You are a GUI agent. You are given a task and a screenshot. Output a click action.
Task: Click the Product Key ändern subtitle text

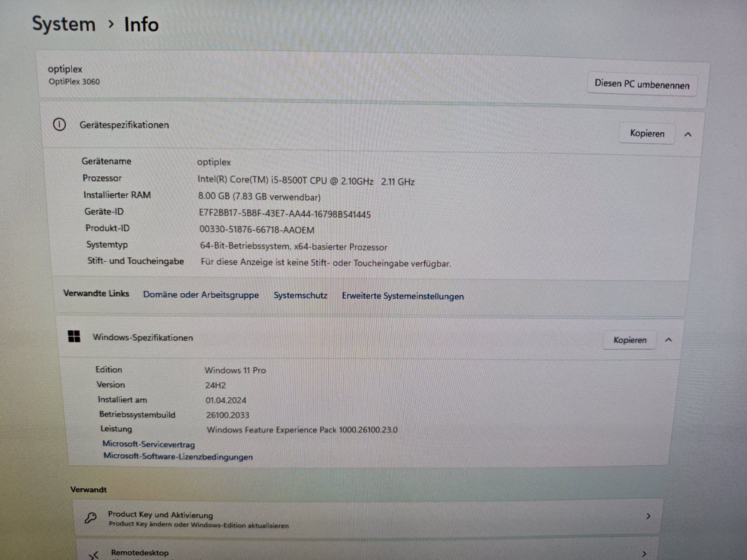(199, 525)
